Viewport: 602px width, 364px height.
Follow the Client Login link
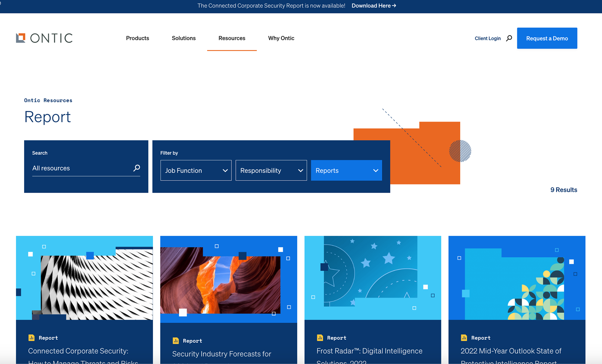point(488,38)
